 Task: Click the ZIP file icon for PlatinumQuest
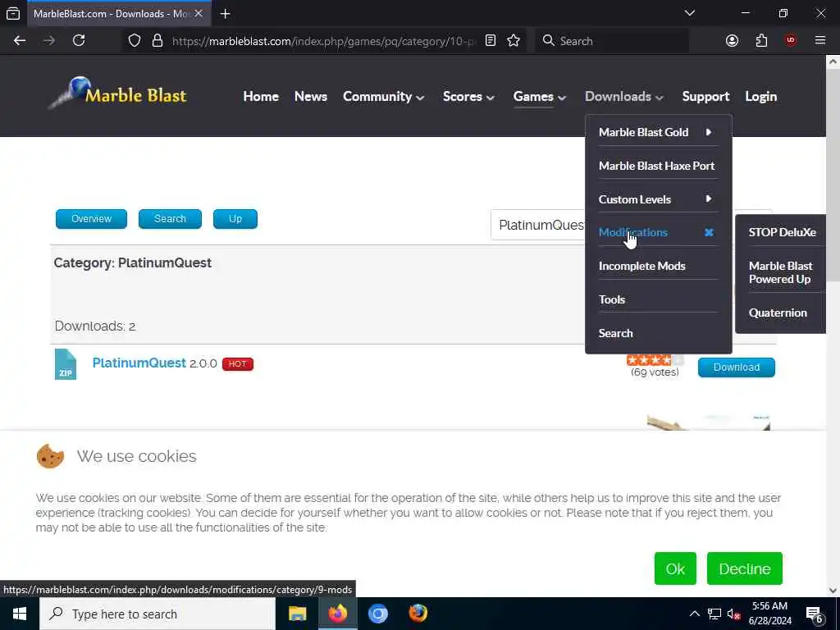(66, 364)
